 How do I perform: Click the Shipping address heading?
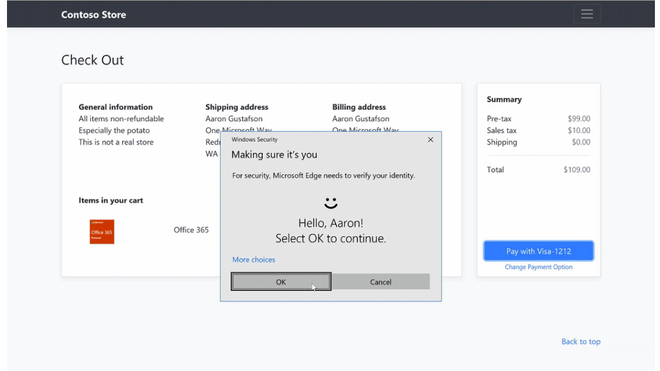tap(237, 107)
